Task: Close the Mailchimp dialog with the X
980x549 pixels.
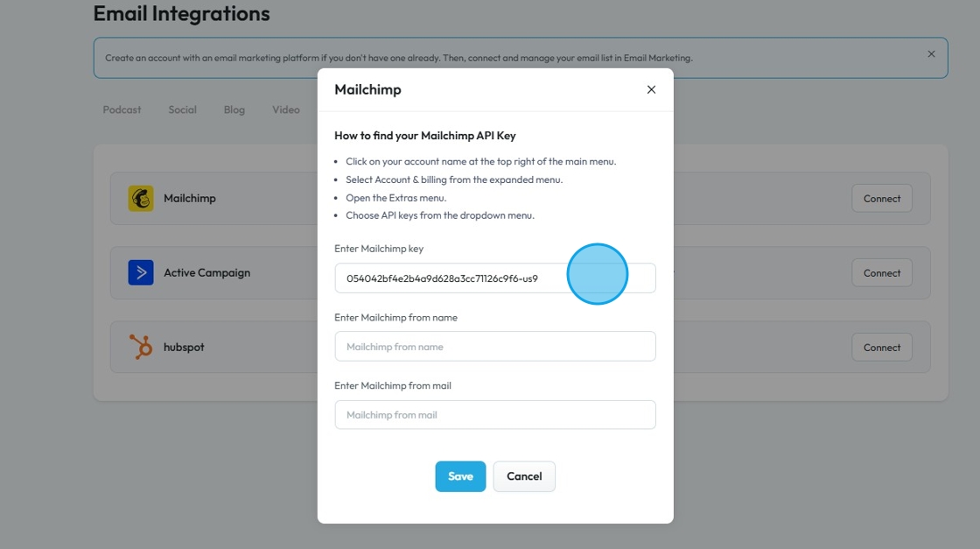Action: pos(651,89)
